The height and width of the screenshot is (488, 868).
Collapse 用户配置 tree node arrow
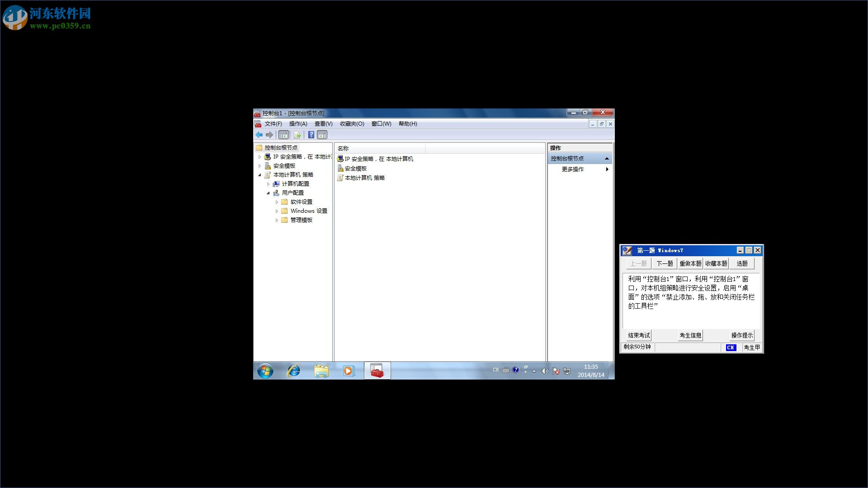click(x=268, y=193)
